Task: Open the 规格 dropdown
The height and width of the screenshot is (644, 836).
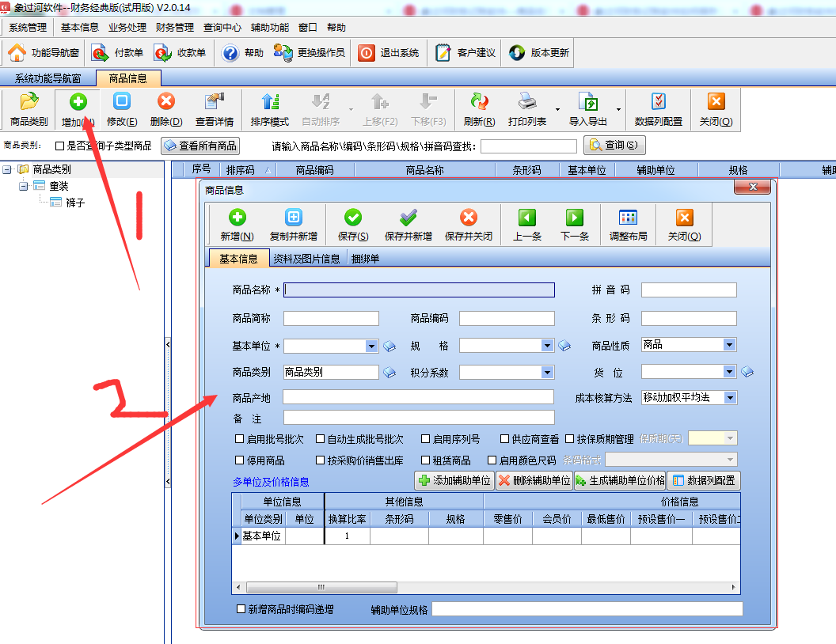Action: coord(547,346)
